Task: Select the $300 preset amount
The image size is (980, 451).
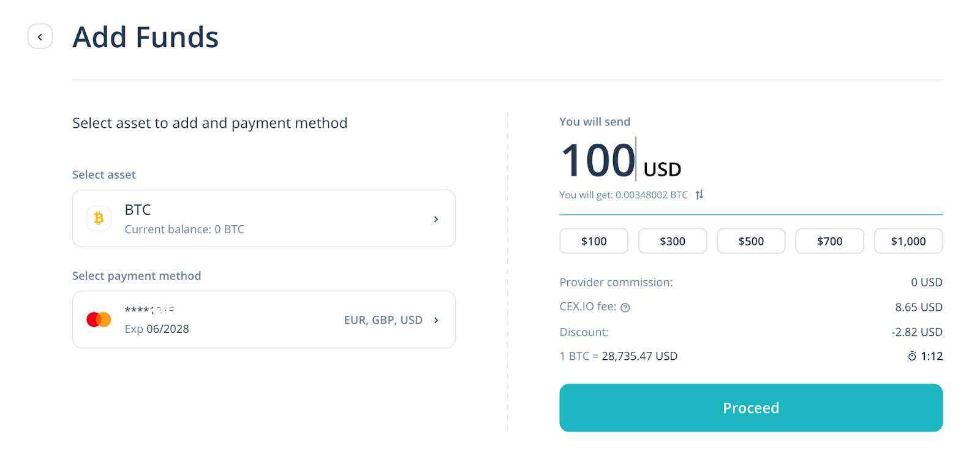Action: point(672,241)
